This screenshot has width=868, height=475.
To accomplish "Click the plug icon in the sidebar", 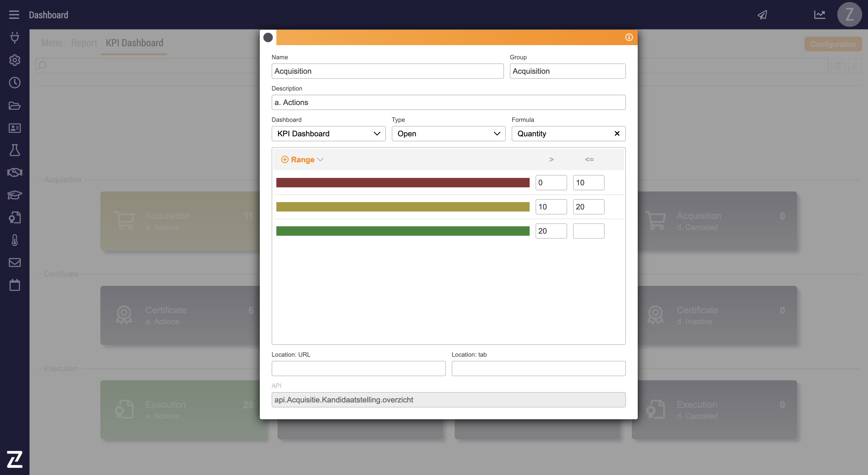I will point(14,37).
